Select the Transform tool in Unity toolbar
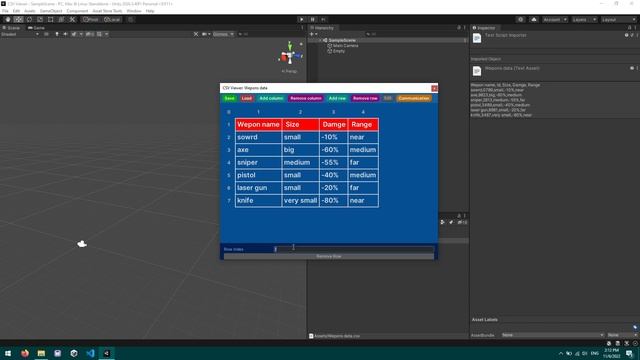Image resolution: width=640 pixels, height=360 pixels. 61,20
